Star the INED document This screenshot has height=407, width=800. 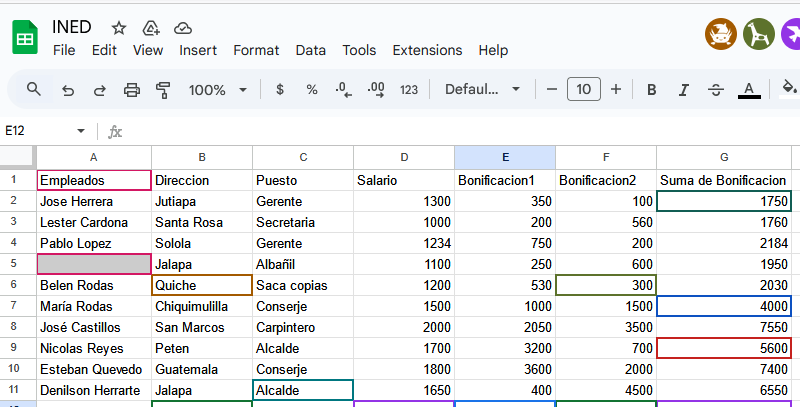[x=119, y=28]
